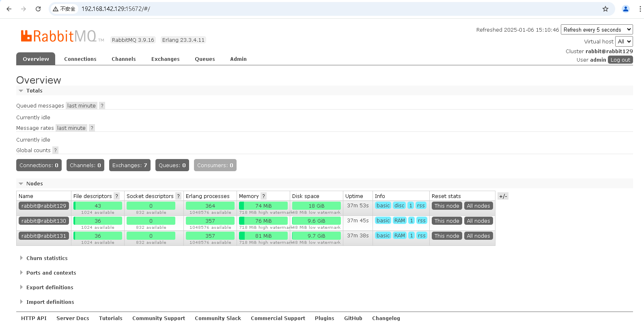Reset stats This node for rabbit131
Image resolution: width=644 pixels, height=329 pixels.
(447, 236)
